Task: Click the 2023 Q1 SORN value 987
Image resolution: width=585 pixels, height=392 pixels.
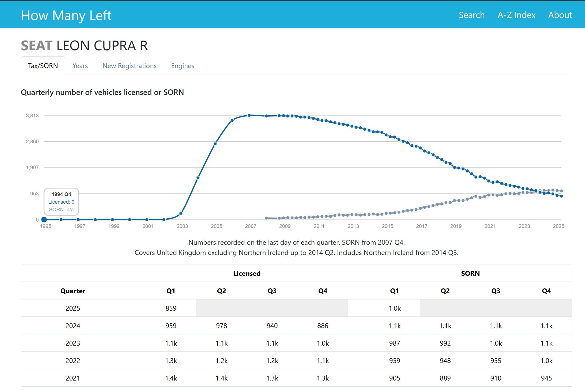Action: pyautogui.click(x=394, y=343)
